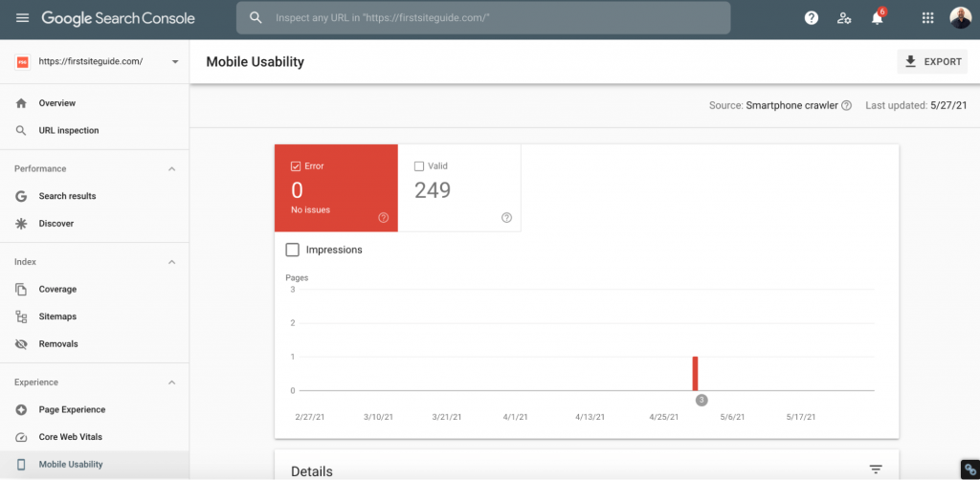Click the red error bar in chart
The image size is (980, 480).
(695, 373)
